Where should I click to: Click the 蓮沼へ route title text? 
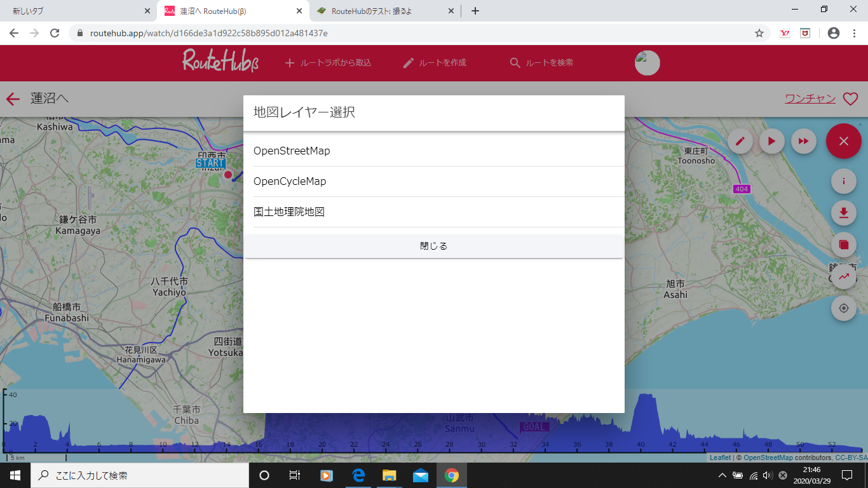[x=50, y=98]
